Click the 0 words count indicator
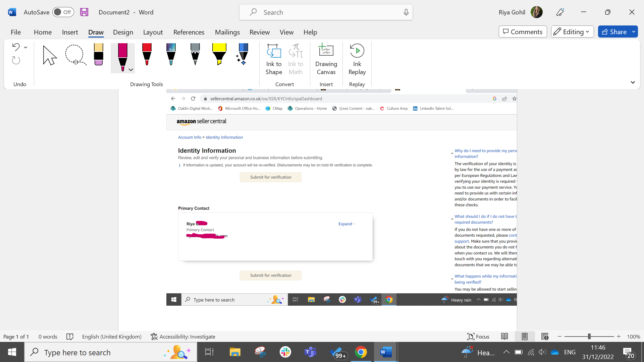Image resolution: width=644 pixels, height=362 pixels. [48, 337]
